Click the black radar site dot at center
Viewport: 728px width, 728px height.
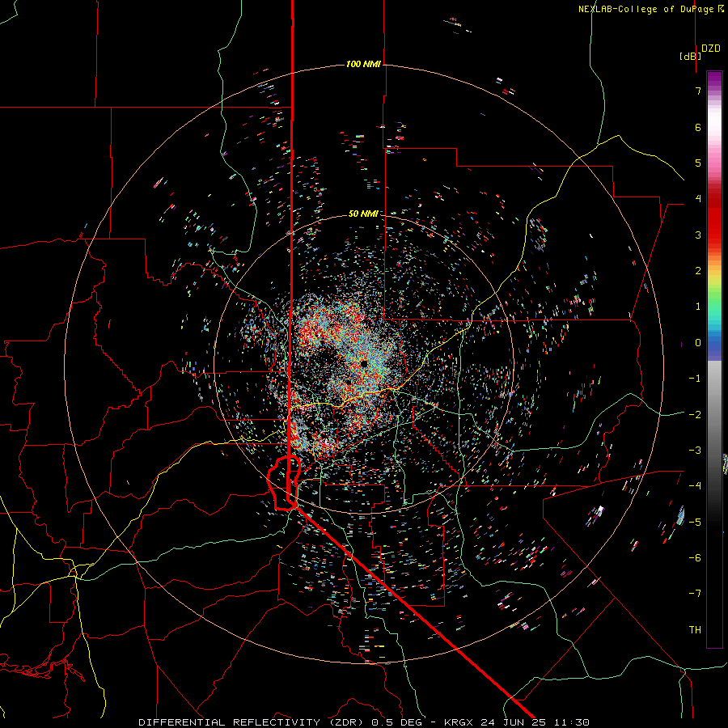point(363,363)
